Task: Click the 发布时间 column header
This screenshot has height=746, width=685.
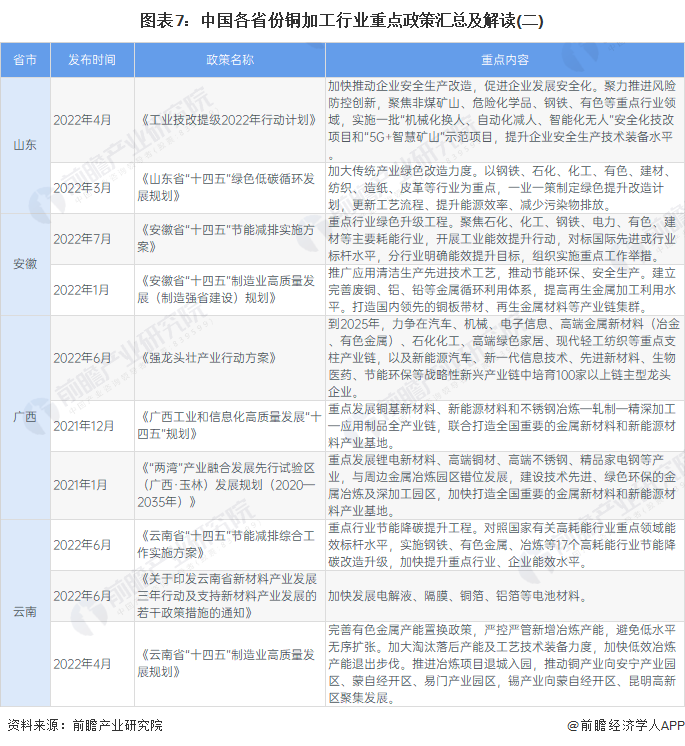Action: coord(92,60)
